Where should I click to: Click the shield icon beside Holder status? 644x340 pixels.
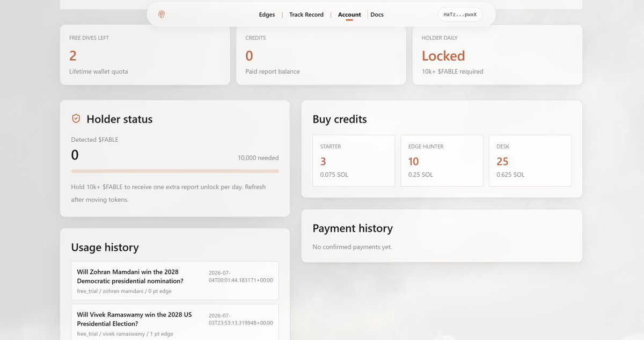(x=76, y=119)
